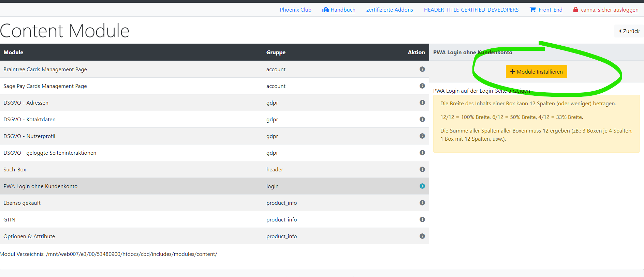Click arrow icon for PWA Login ohne Kundenkonto
644x277 pixels.
coord(422,186)
